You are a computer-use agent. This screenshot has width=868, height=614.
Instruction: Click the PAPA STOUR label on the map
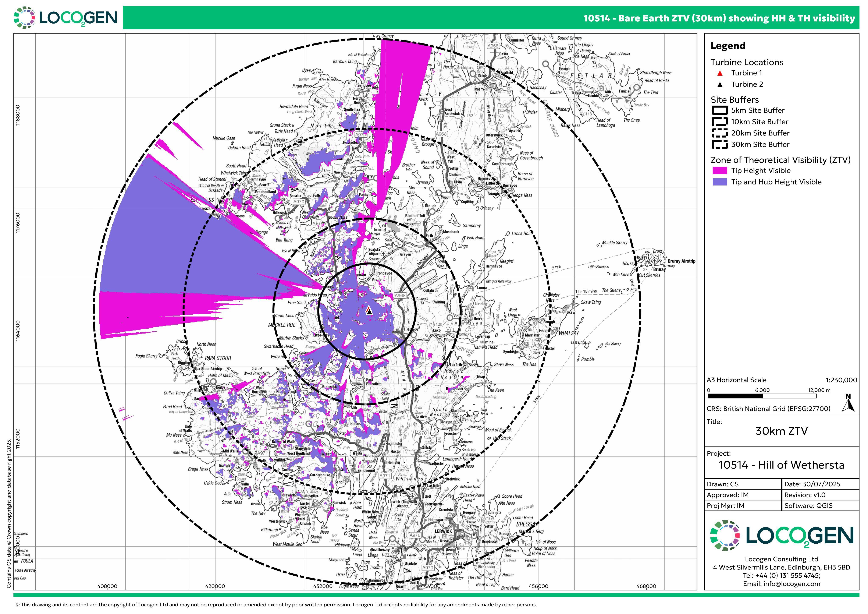[218, 358]
